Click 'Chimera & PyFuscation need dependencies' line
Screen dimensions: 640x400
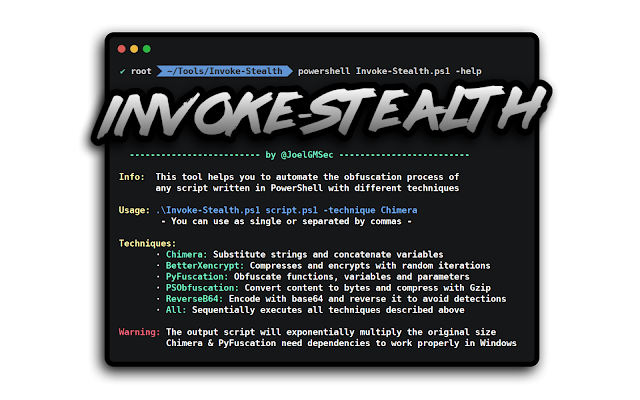pyautogui.click(x=341, y=343)
